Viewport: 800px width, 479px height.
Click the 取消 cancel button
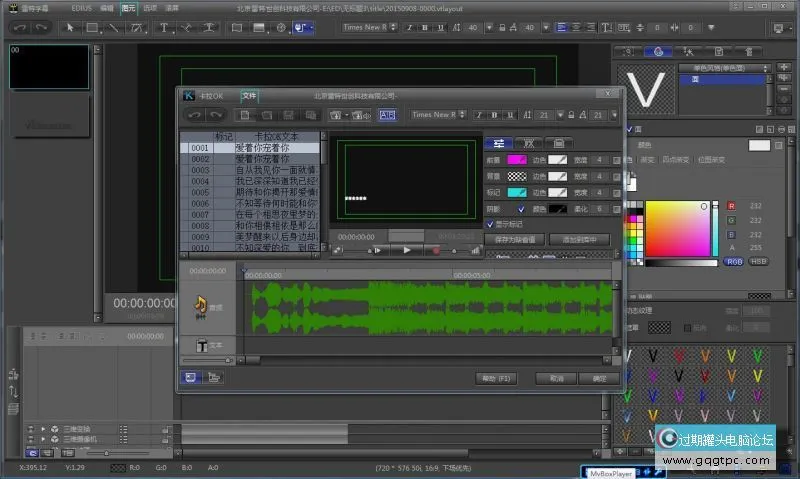[x=556, y=379]
